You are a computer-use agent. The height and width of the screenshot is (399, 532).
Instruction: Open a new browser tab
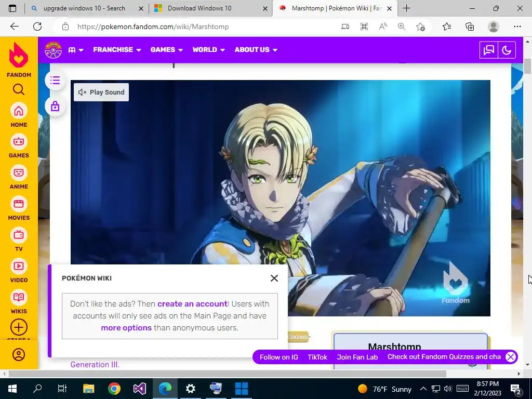(406, 8)
